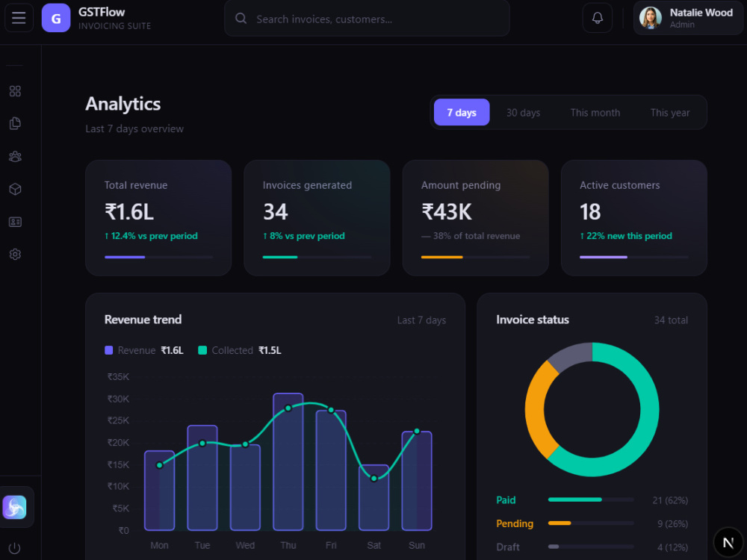
Task: Select the 7 days tab
Action: point(461,113)
